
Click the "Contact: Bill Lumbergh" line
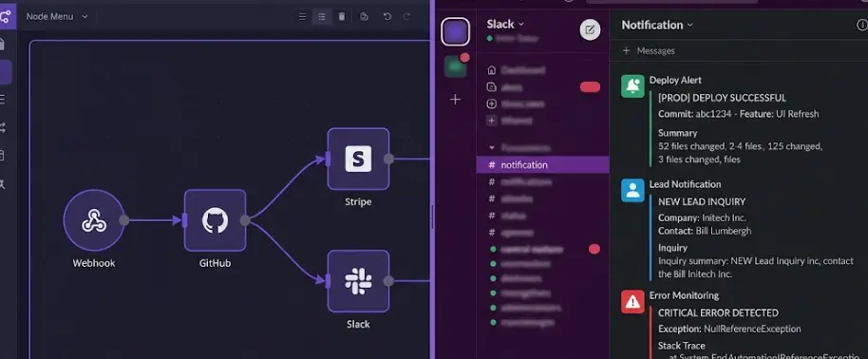click(705, 231)
